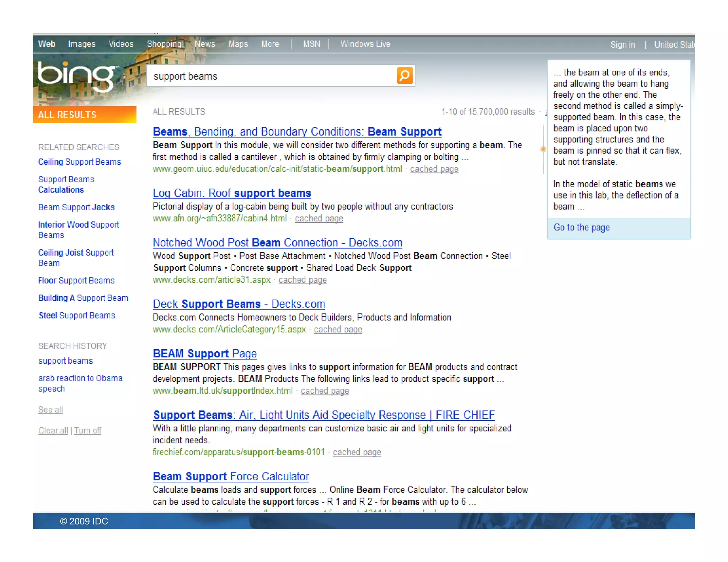Open cached page for decks.com article31
Image resolution: width=728 pixels, height=562 pixels.
click(x=303, y=280)
